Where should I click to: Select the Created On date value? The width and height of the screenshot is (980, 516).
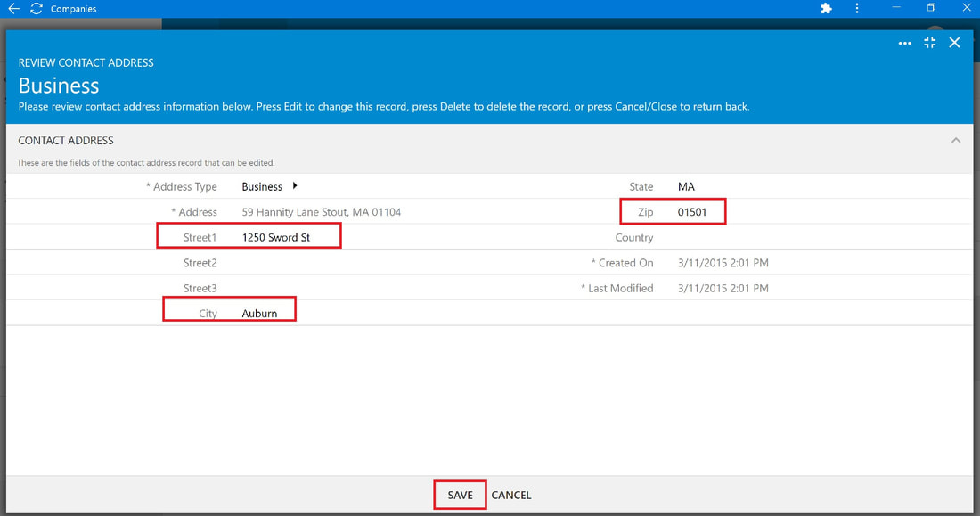(x=723, y=263)
